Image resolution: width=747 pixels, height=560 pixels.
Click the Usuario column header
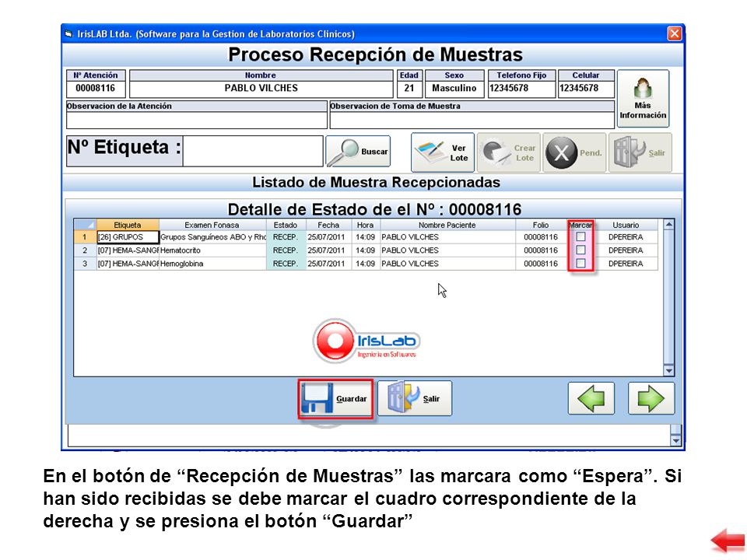coord(626,225)
